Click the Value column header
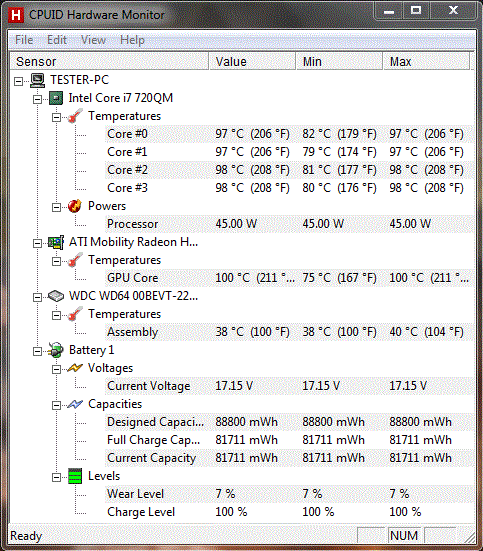The width and height of the screenshot is (483, 551). [252, 61]
